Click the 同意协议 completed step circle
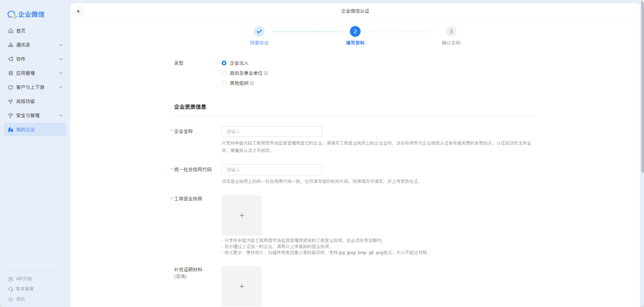644x307 pixels. click(x=259, y=31)
